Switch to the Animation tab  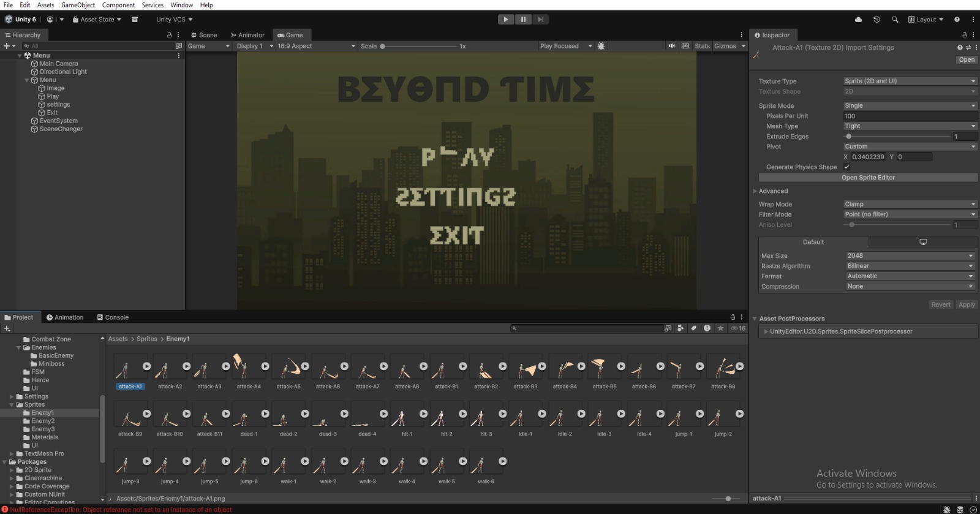click(x=65, y=317)
